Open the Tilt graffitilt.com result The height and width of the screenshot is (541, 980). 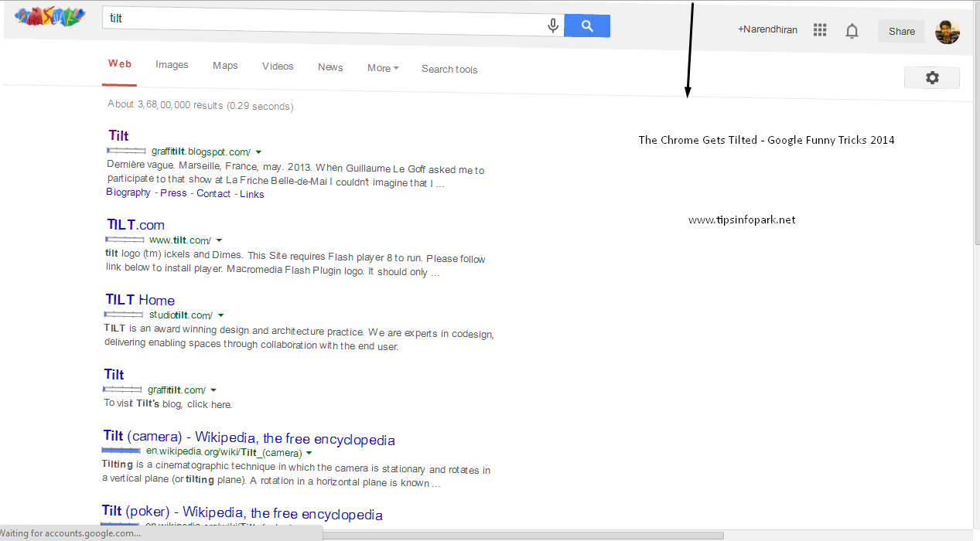[x=114, y=375]
